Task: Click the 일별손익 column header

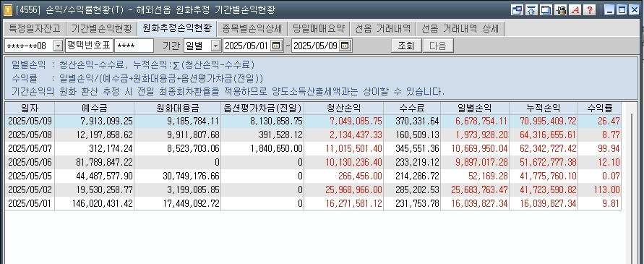Action: click(x=475, y=108)
